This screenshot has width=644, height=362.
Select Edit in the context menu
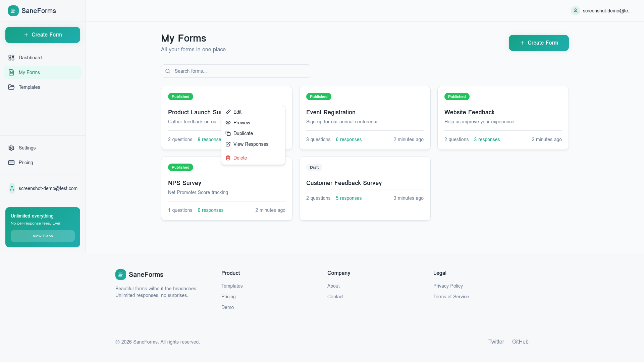pos(253,112)
